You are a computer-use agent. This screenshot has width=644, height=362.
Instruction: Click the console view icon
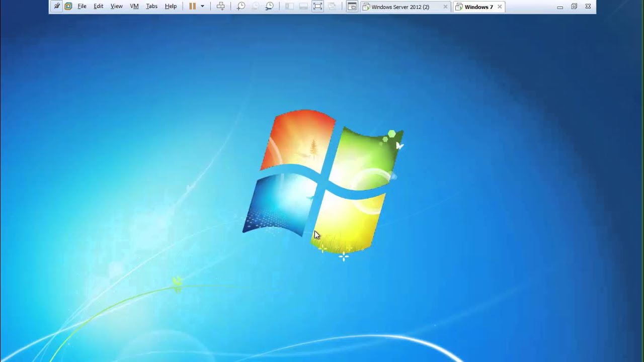tap(352, 7)
